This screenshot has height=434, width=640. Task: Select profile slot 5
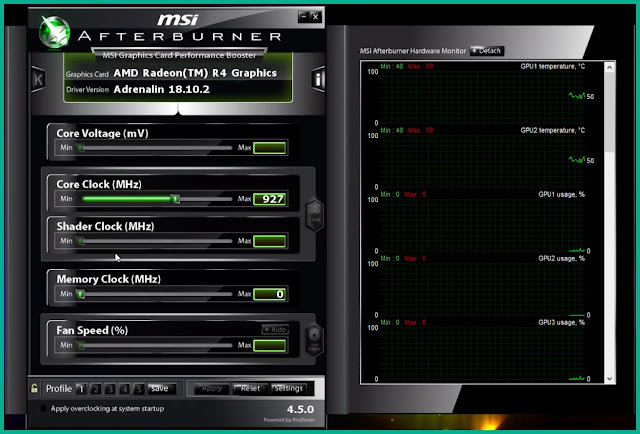coord(139,389)
